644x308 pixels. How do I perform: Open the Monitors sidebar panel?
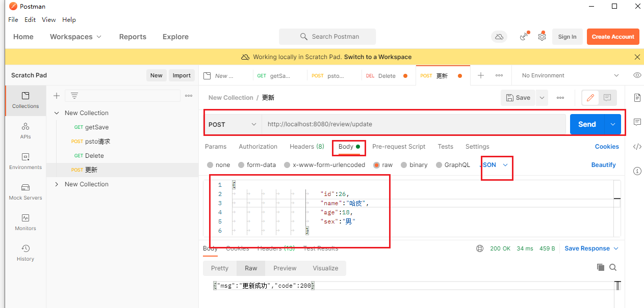[x=25, y=222]
